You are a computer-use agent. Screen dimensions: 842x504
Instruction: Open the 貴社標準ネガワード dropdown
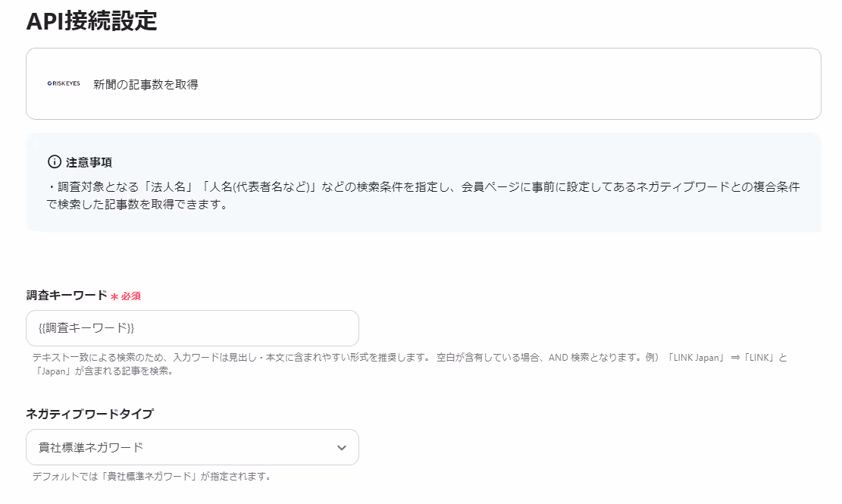(x=193, y=447)
